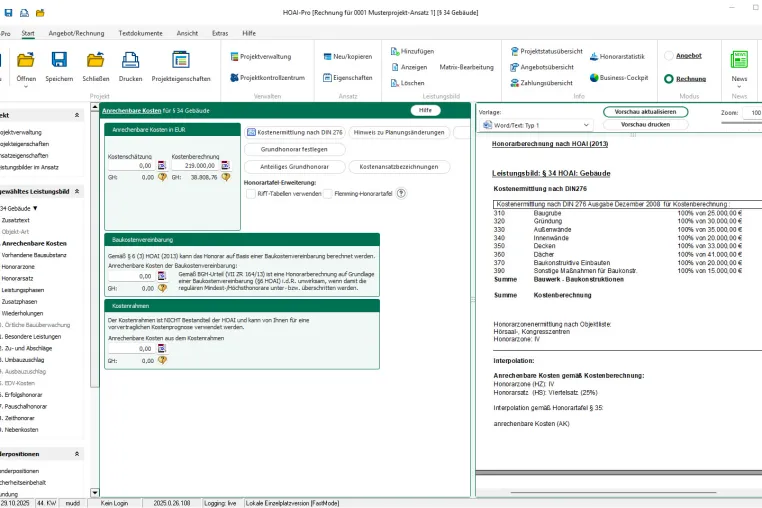The height and width of the screenshot is (508, 762).
Task: Enable RifT-Tabellen verwenden checkbox
Action: (251, 194)
